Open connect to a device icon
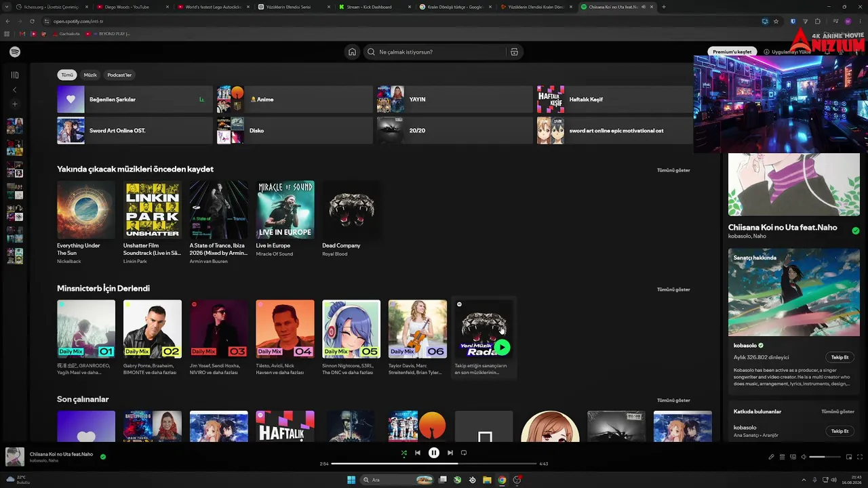 (793, 457)
